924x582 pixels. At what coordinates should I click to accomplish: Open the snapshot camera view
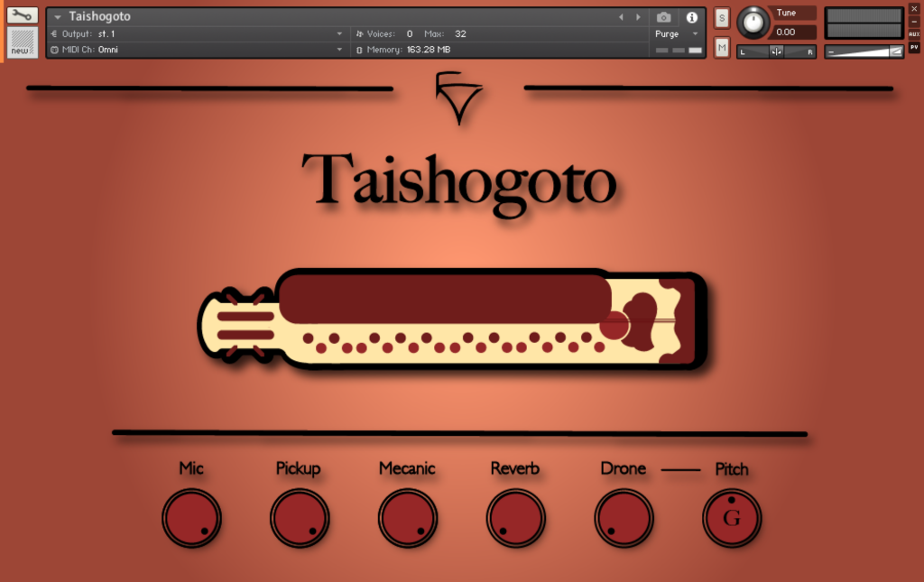coord(663,17)
